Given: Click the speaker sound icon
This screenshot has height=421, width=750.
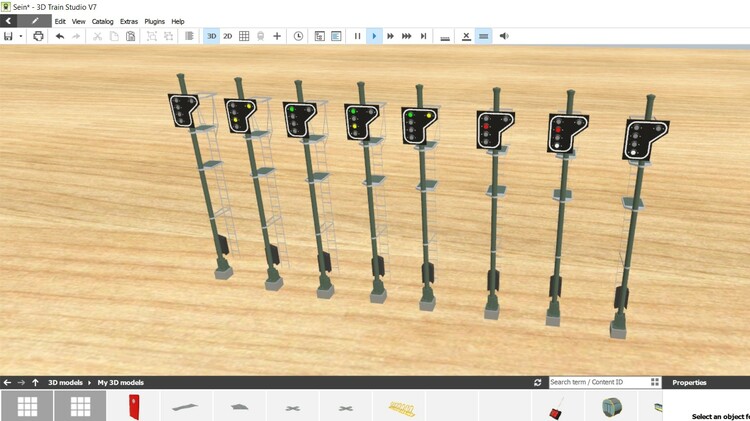Looking at the screenshot, I should click(504, 36).
